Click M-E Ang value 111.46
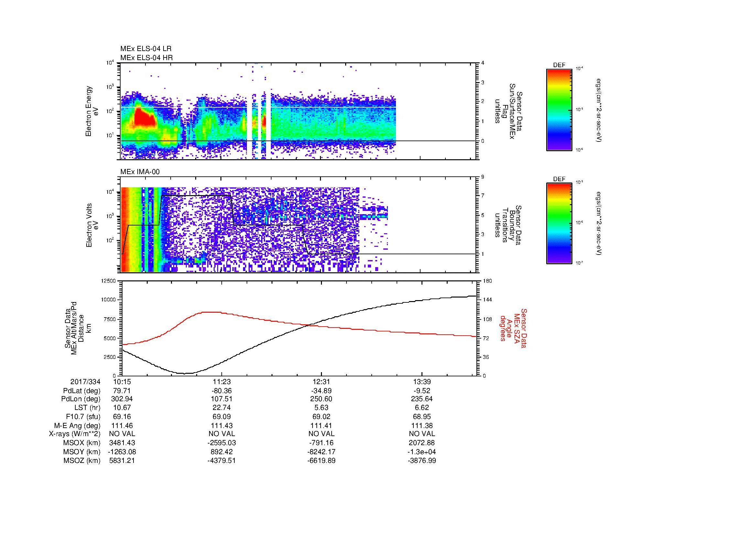This screenshot has height=534, width=756. coord(122,425)
